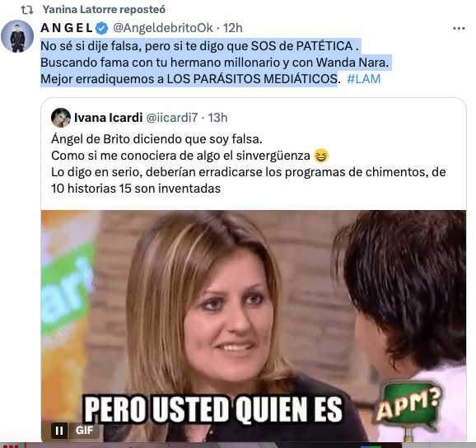This screenshot has height=448, width=476.
Task: Open the #LAM hashtag link
Action: pyautogui.click(x=363, y=79)
